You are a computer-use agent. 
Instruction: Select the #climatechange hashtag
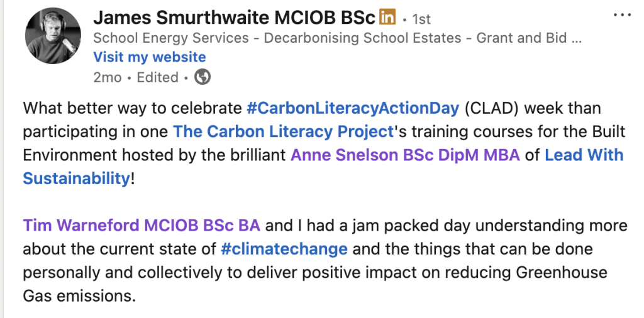pos(284,248)
